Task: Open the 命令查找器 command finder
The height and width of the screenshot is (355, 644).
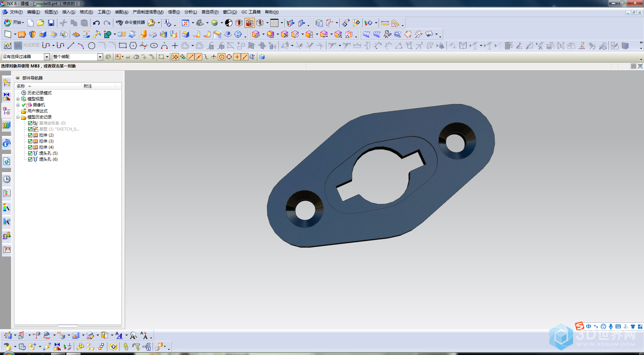Action: pos(130,22)
